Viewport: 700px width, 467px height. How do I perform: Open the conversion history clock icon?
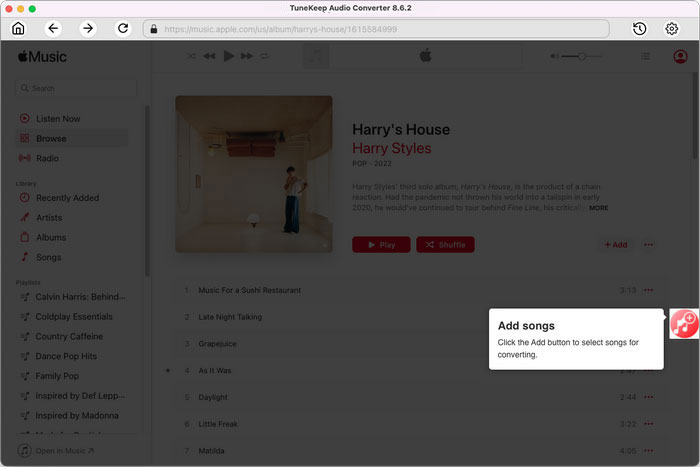[640, 29]
